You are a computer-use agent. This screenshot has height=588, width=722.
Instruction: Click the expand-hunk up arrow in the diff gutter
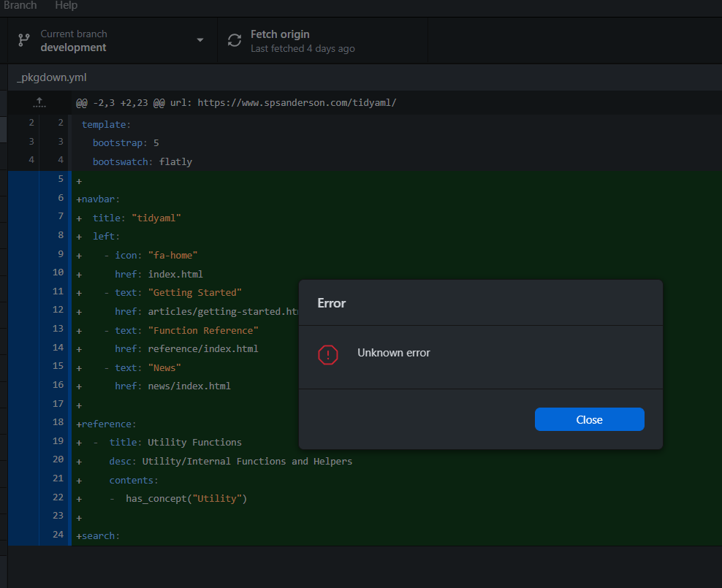pos(39,102)
